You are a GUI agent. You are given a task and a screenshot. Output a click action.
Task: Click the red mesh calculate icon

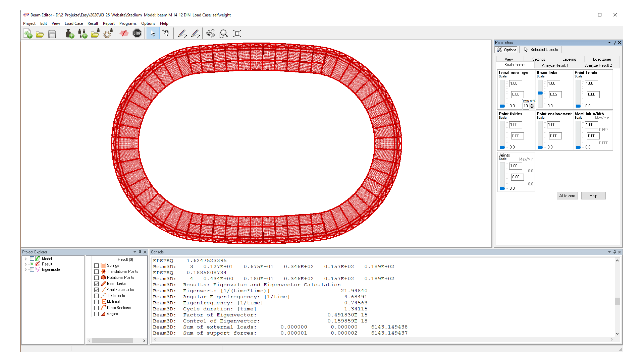(x=124, y=34)
